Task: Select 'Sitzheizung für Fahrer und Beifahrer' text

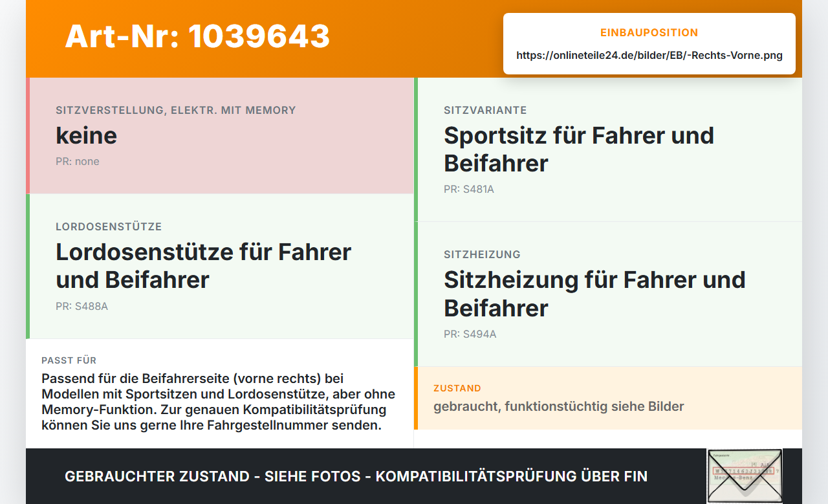Action: 594,293
